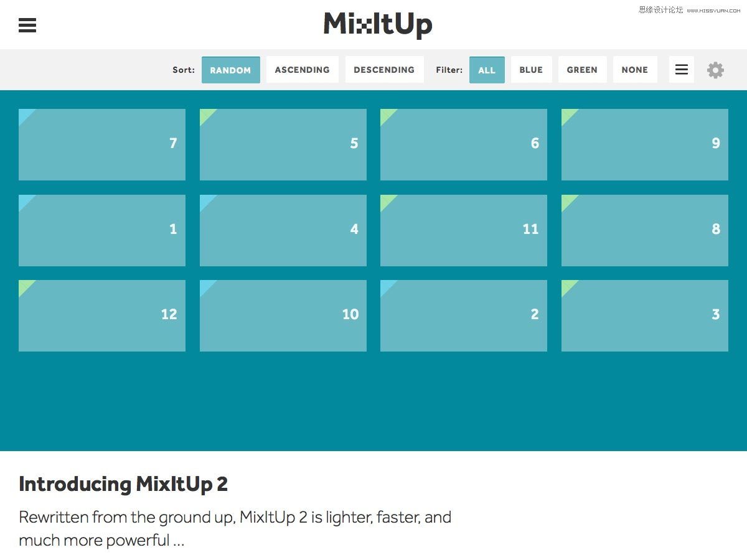
Task: Switch to list layout view icon
Action: 682,70
